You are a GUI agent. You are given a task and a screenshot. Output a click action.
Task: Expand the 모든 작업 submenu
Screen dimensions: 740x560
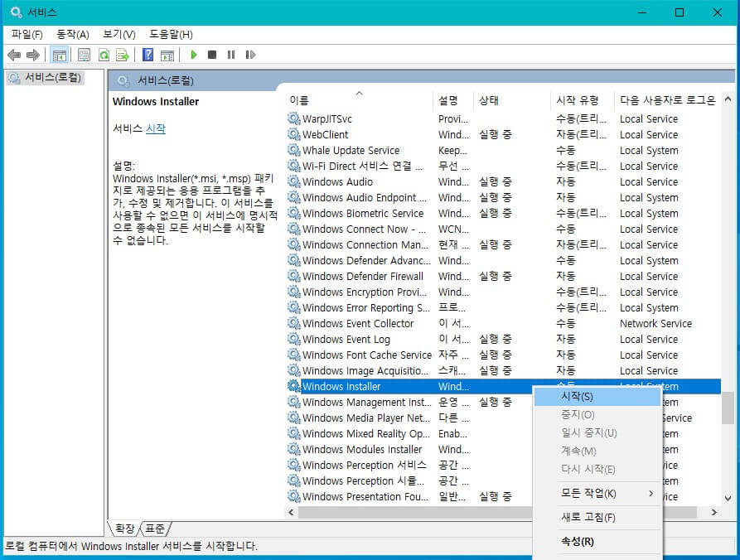coord(588,493)
